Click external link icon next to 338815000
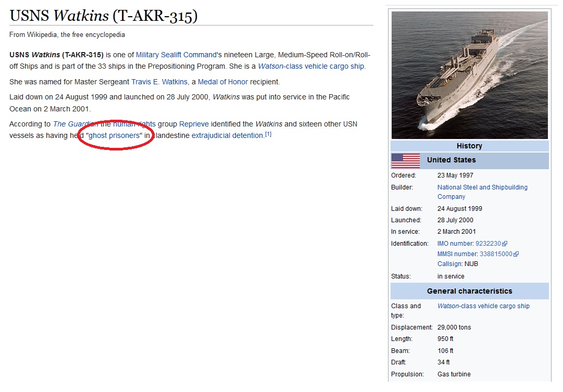Image resolution: width=563 pixels, height=392 pixels. click(516, 254)
